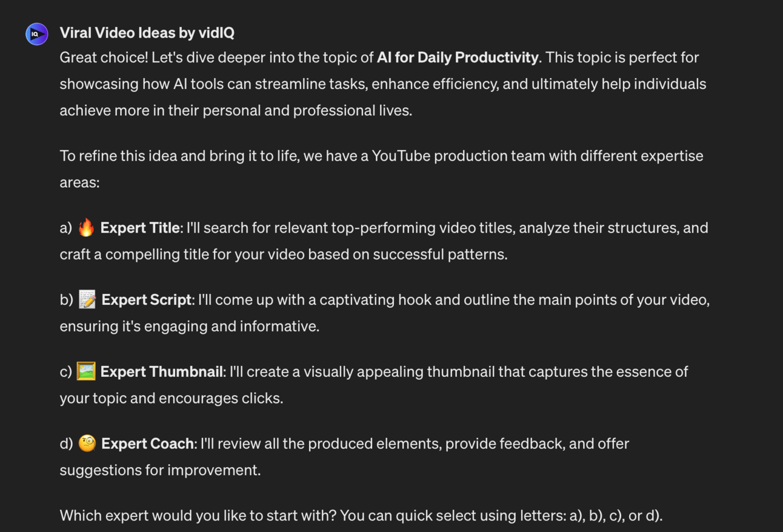Viewport: 783px width, 532px height.
Task: Click the vidIQ avatar icon
Action: [36, 34]
